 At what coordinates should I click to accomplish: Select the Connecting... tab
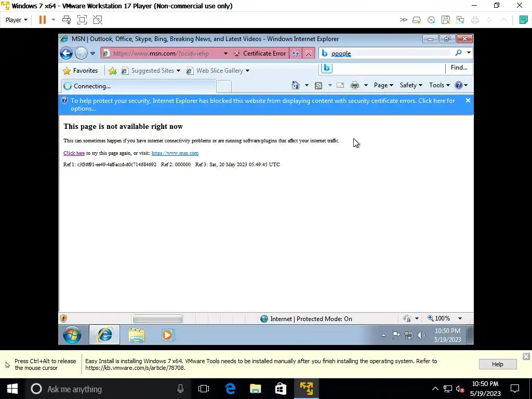138,86
